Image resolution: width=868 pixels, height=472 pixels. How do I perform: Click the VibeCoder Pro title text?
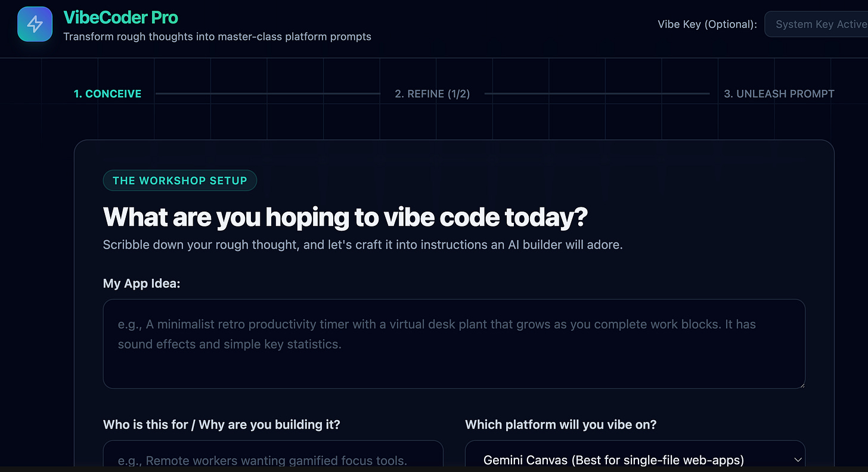pos(120,17)
